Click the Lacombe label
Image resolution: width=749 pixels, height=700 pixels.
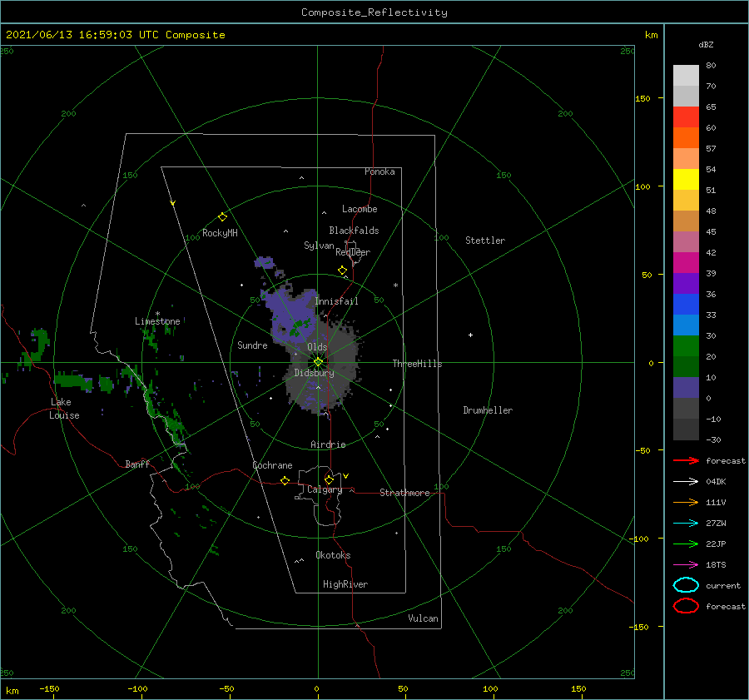360,209
